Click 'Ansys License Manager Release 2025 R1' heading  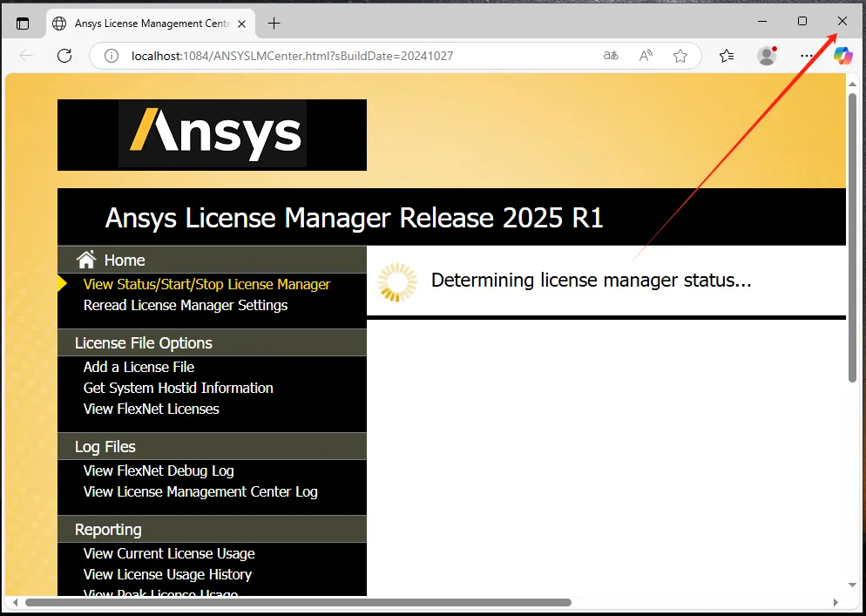coord(354,217)
